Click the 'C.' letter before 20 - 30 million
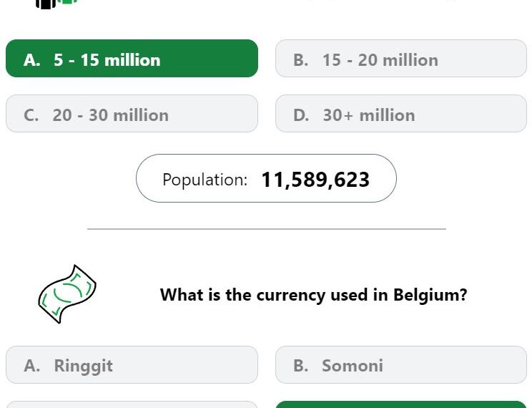Viewport: 532px width, 408px height. (x=31, y=115)
